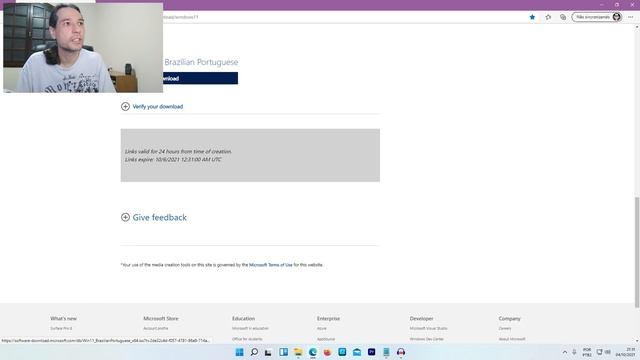Viewport: 640px width, 360px height.
Task: Open the Windows Start menu
Action: pyautogui.click(x=240, y=352)
